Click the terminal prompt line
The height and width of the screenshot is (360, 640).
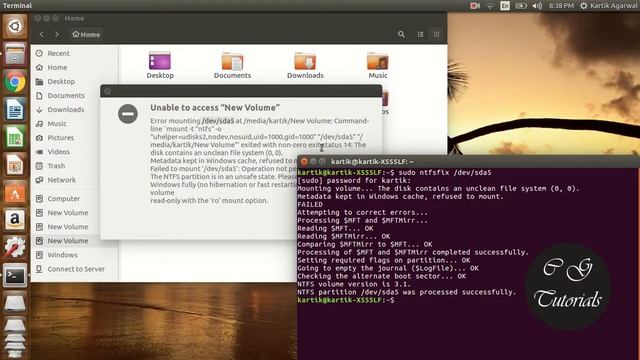346,300
